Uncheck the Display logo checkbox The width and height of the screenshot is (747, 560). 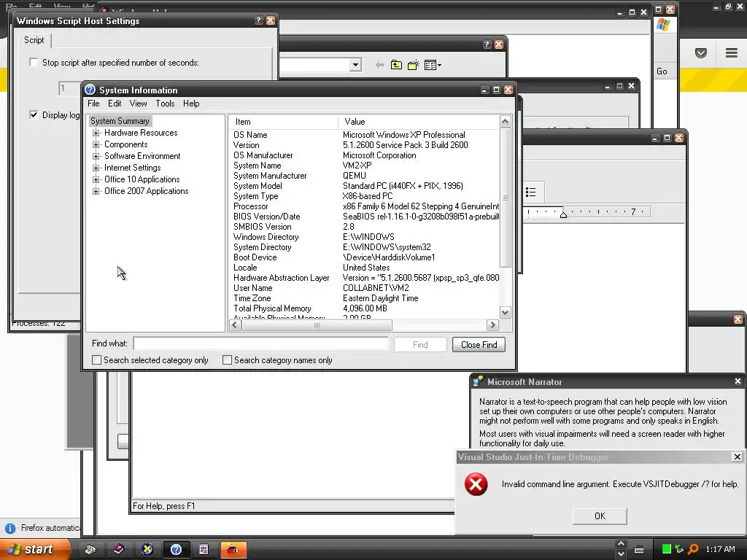34,114
